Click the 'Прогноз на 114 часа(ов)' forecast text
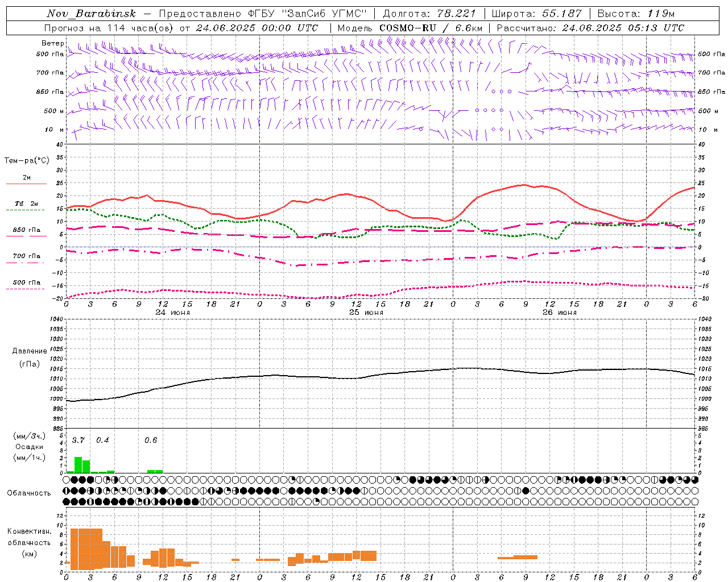 click(x=110, y=28)
